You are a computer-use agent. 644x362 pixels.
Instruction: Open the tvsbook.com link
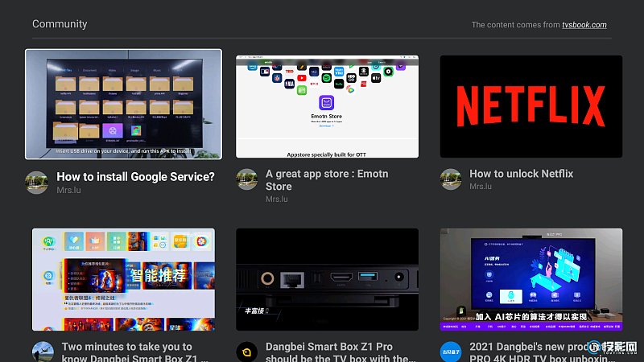tap(584, 25)
